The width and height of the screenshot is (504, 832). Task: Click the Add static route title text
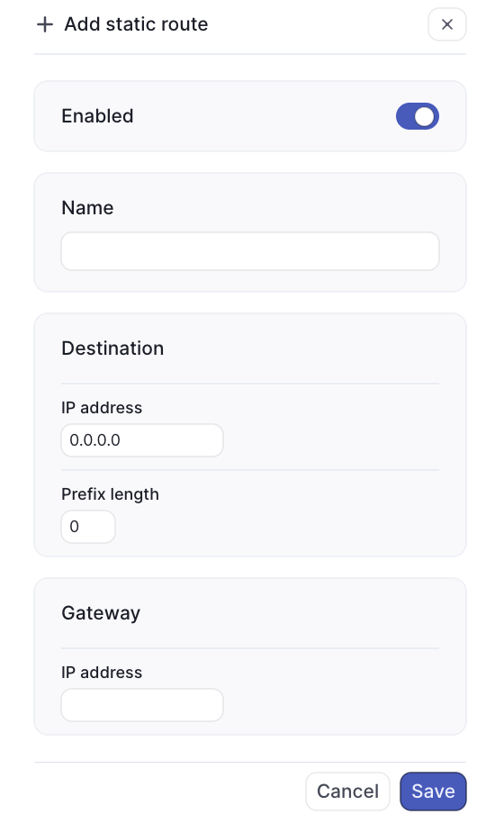(x=136, y=24)
